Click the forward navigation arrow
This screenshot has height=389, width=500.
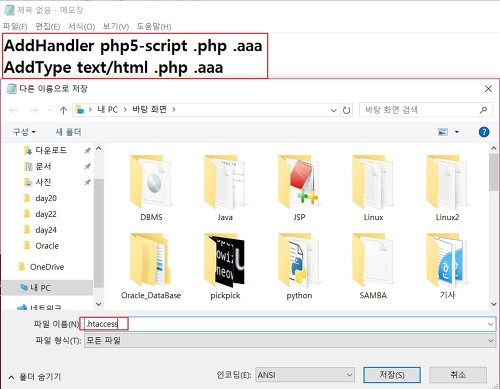click(x=34, y=110)
